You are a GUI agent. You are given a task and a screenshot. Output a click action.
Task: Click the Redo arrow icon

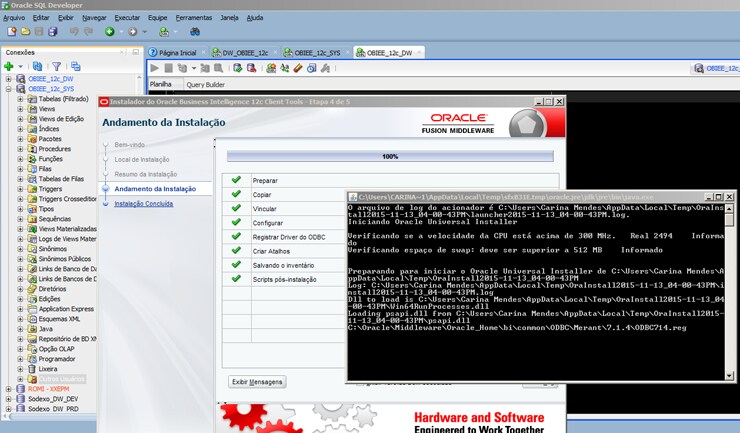[88, 32]
